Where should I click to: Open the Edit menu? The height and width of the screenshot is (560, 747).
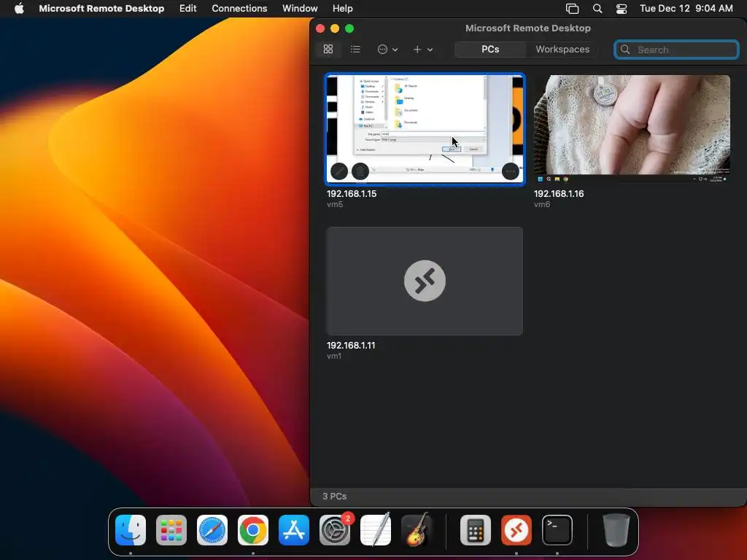(x=187, y=9)
